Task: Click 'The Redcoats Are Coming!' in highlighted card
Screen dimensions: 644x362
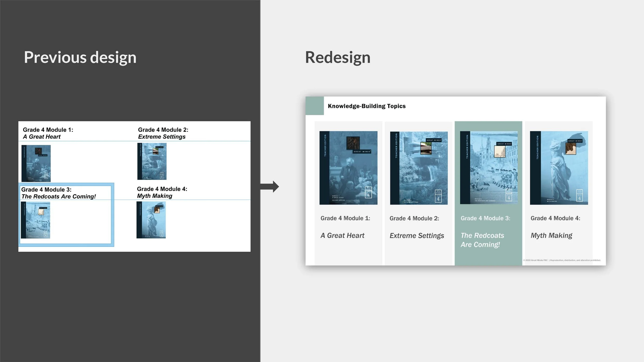Action: (482, 240)
